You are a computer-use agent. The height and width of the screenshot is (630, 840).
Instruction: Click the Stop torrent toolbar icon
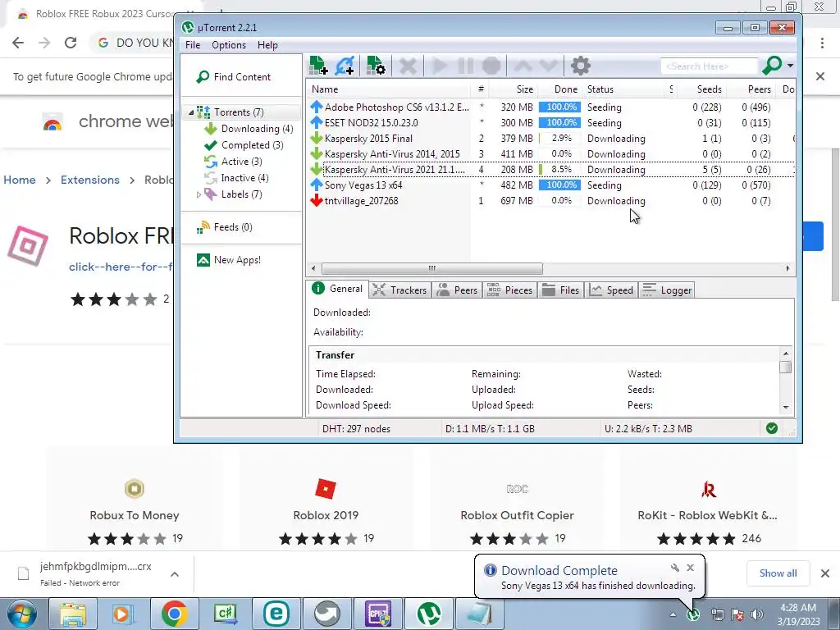(491, 66)
